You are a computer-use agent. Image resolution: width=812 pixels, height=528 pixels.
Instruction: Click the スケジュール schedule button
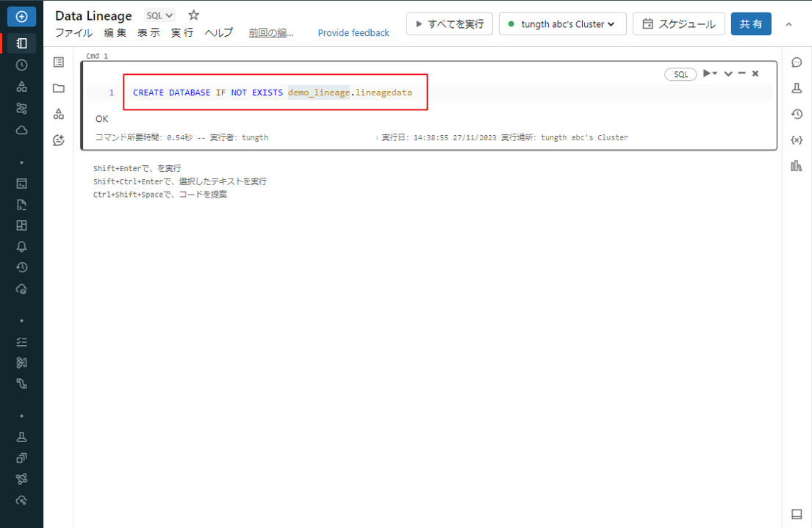[x=678, y=23]
